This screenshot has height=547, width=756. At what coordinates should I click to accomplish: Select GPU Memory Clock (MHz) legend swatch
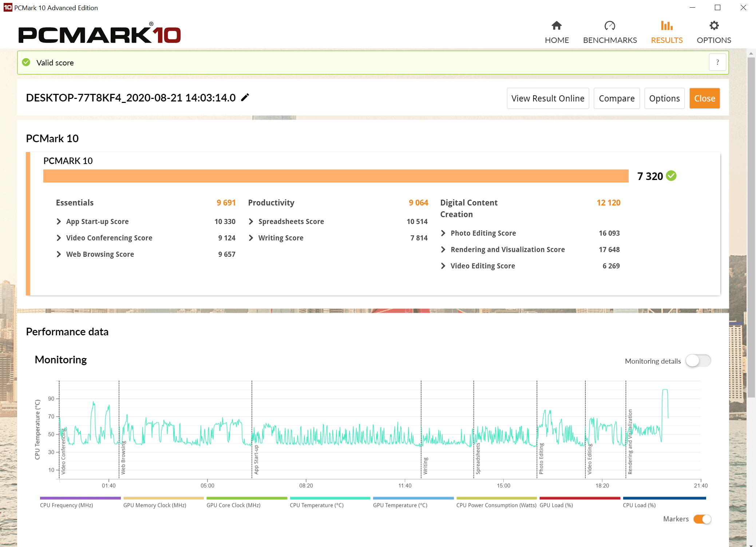163,498
